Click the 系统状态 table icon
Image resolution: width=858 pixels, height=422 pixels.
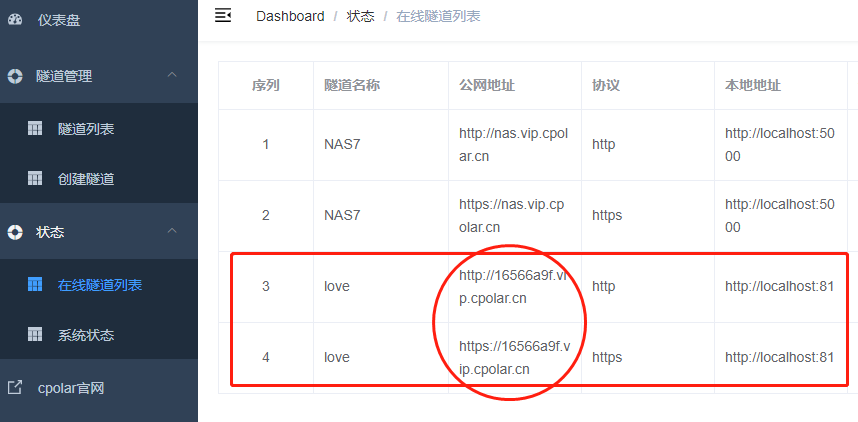tap(35, 334)
